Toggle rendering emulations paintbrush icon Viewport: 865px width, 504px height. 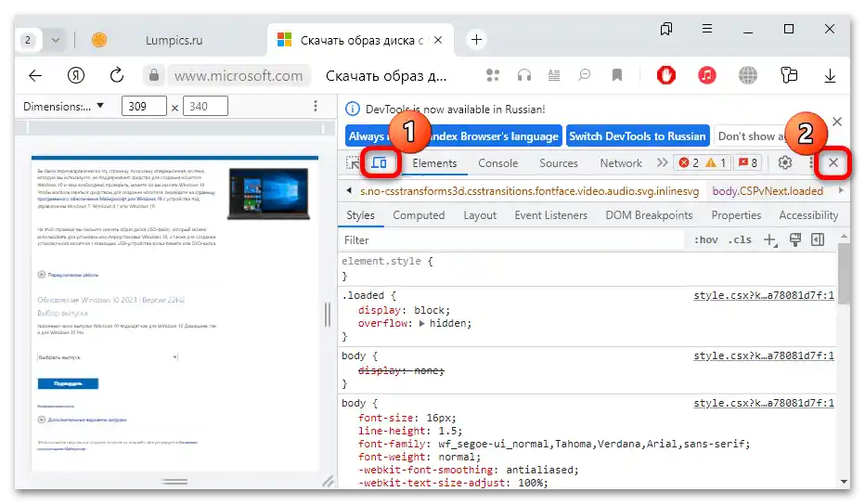click(795, 239)
